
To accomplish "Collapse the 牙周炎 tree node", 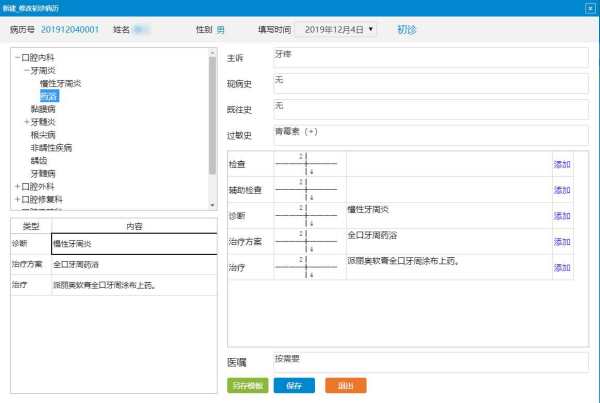I will click(x=26, y=71).
